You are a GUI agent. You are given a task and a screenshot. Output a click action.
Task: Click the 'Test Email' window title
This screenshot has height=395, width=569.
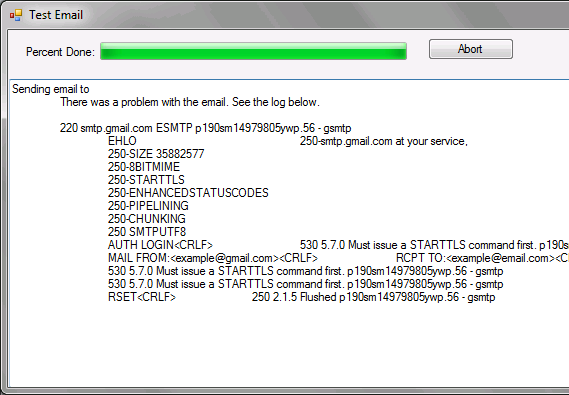(x=56, y=15)
